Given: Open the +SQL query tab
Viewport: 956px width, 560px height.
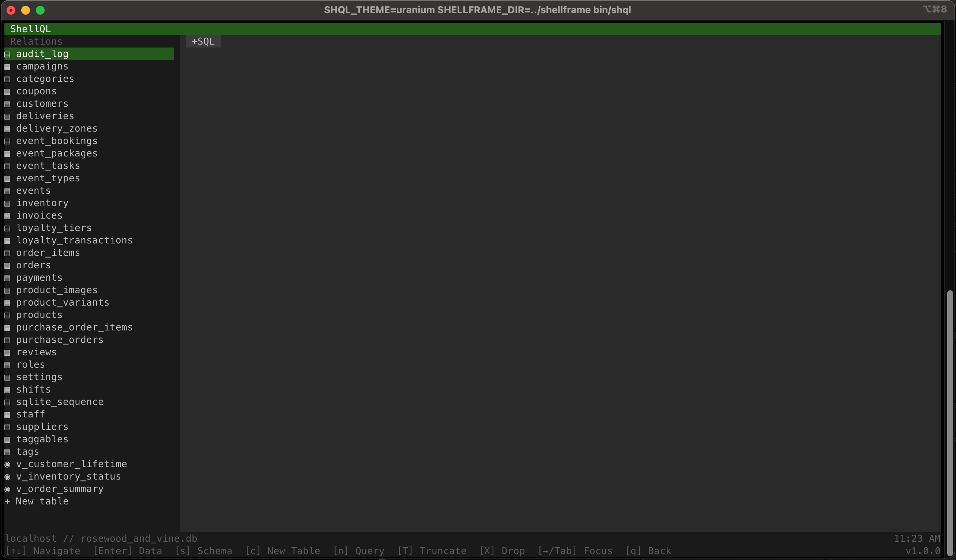Looking at the screenshot, I should click(203, 41).
